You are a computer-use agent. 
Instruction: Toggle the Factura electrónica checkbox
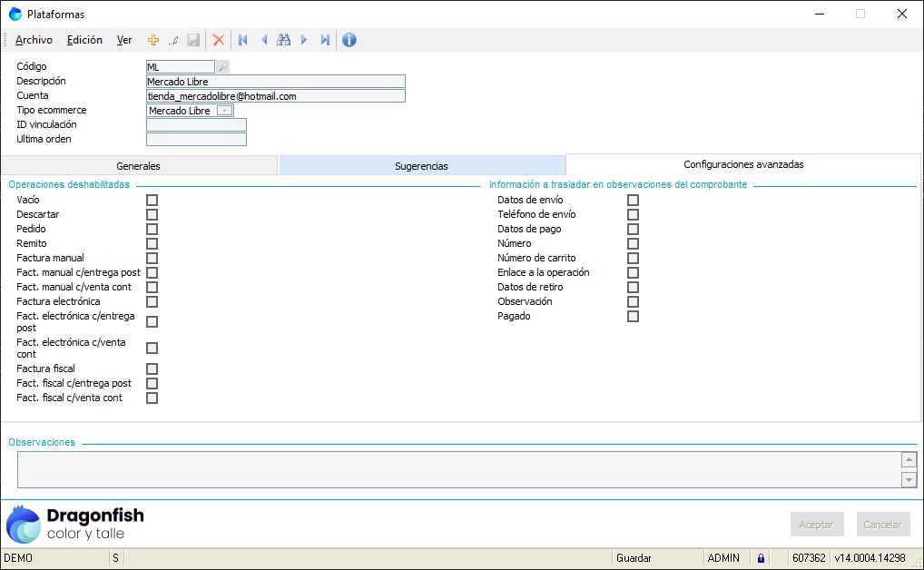click(x=152, y=302)
